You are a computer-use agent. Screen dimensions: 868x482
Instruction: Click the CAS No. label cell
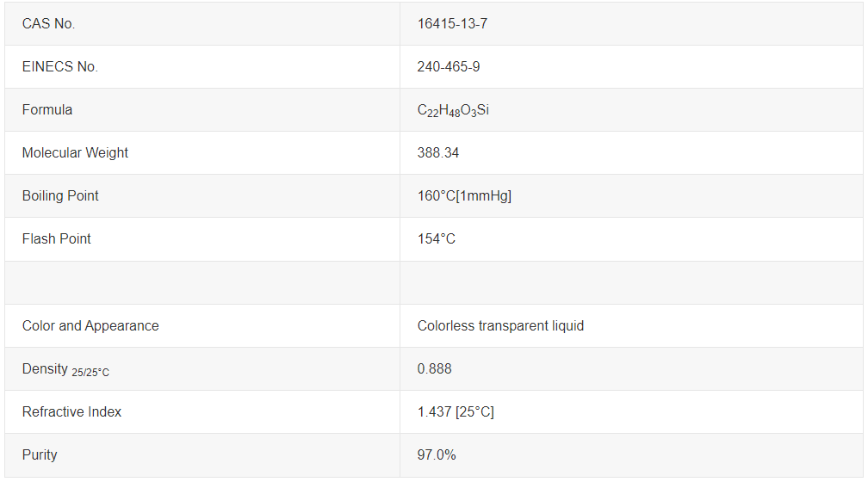tap(49, 24)
